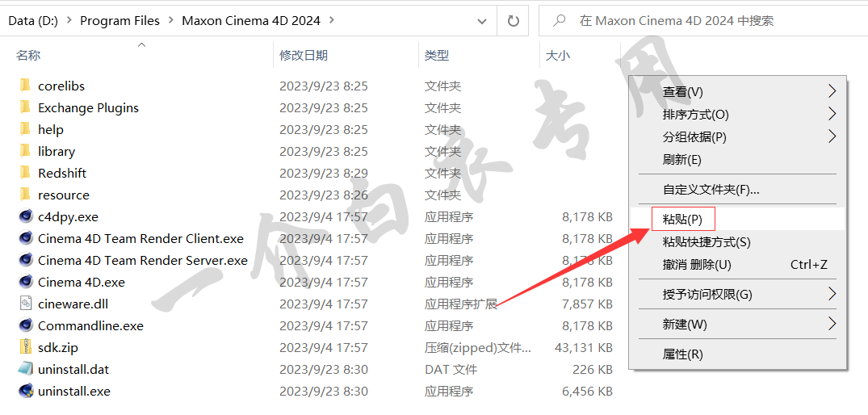Click 43,131 KB size of sdk.zip
This screenshot has height=415, width=868.
pos(584,347)
